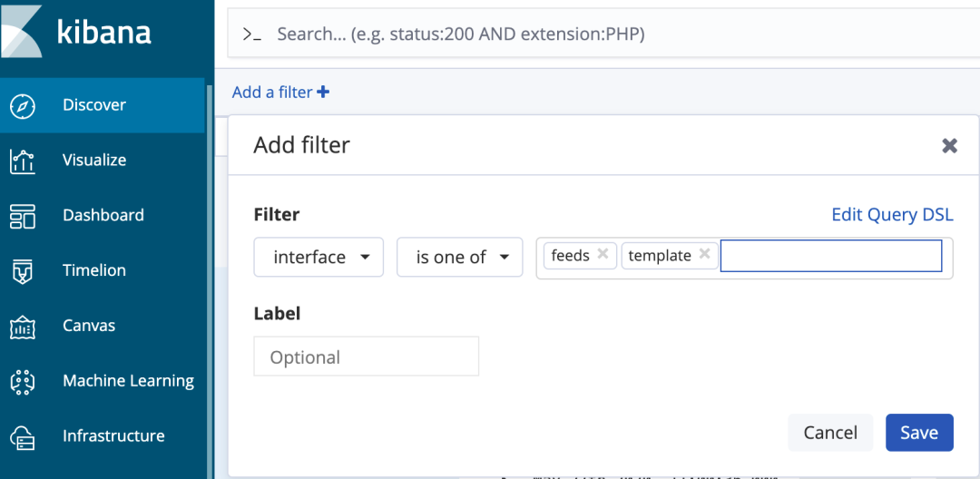This screenshot has width=980, height=479.
Task: Save the filter
Action: coord(919,432)
